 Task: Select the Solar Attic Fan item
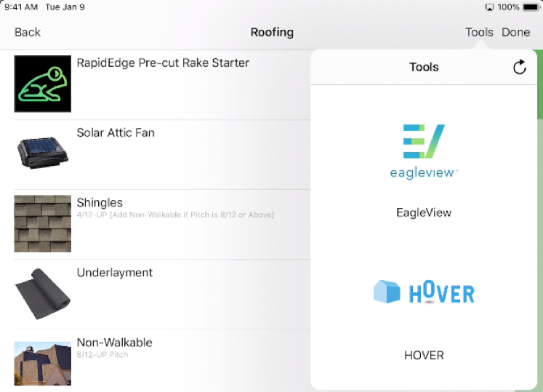162,155
